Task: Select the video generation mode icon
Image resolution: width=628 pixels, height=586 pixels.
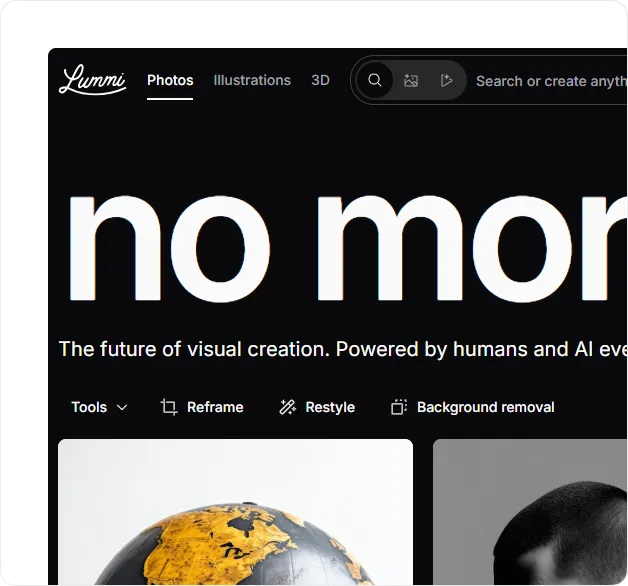Action: [446, 81]
